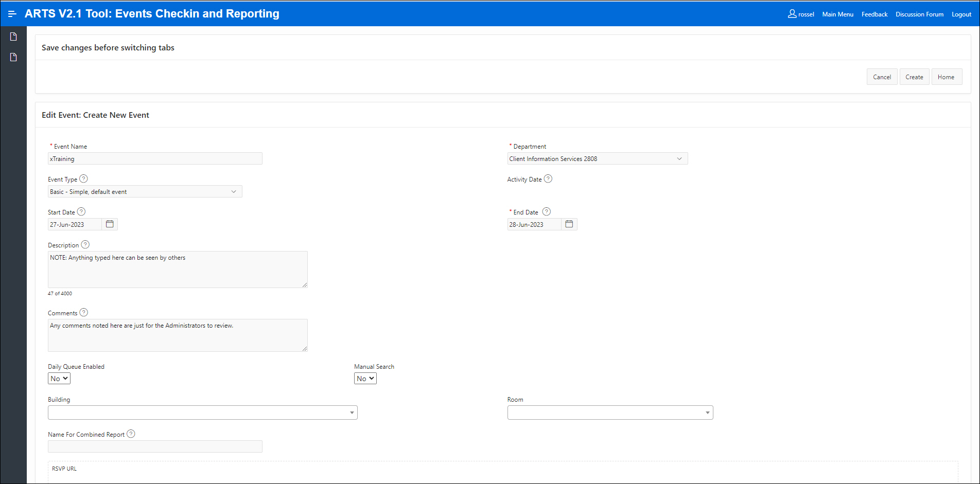The image size is (980, 484).
Task: Click 'Edit Event: Create New Event' heading
Action: click(95, 115)
